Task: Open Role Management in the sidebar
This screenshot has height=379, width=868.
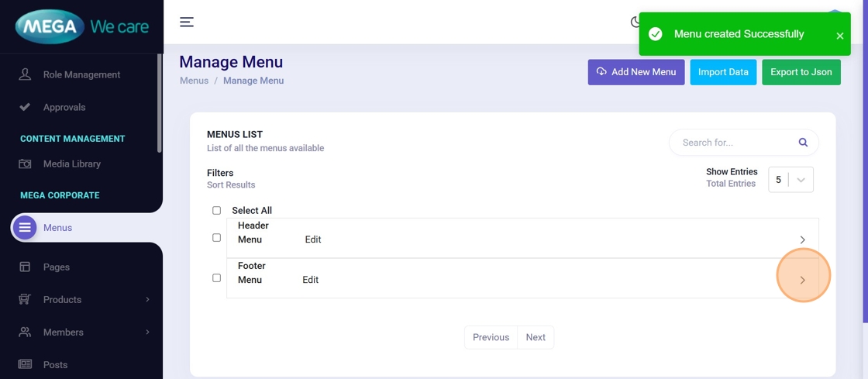Action: coord(81,74)
